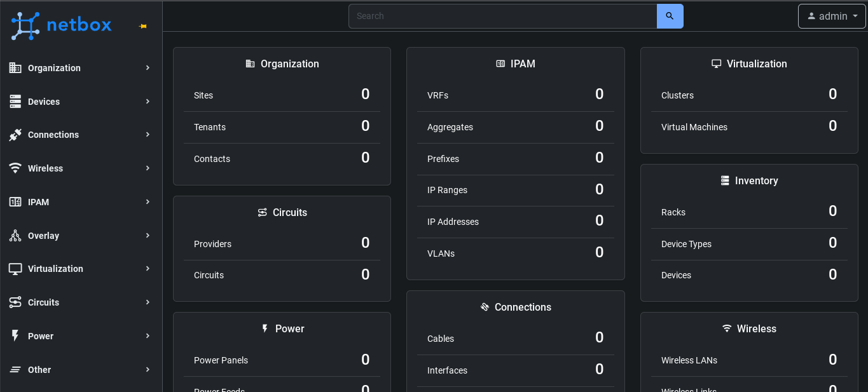This screenshot has width=868, height=392.
Task: Toggle the sidebar pin next to netbox logo
Action: [142, 26]
